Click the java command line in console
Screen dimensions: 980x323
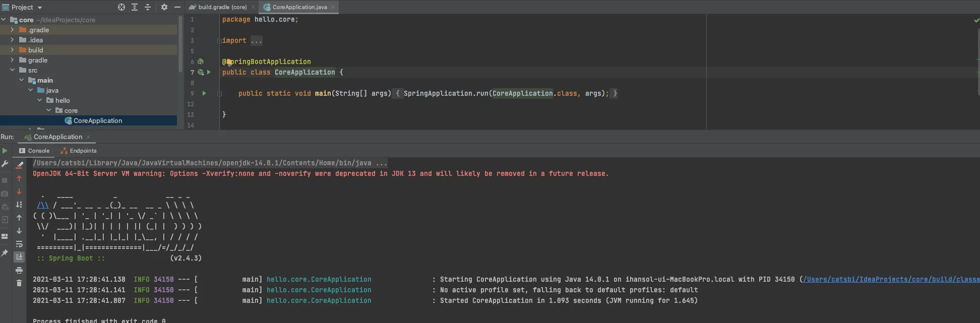[210, 163]
